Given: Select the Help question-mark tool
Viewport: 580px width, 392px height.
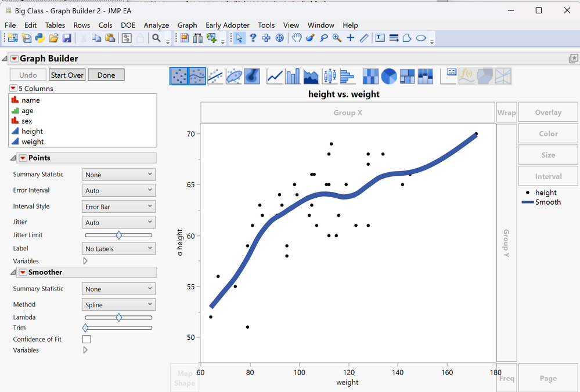Looking at the screenshot, I should (x=253, y=38).
